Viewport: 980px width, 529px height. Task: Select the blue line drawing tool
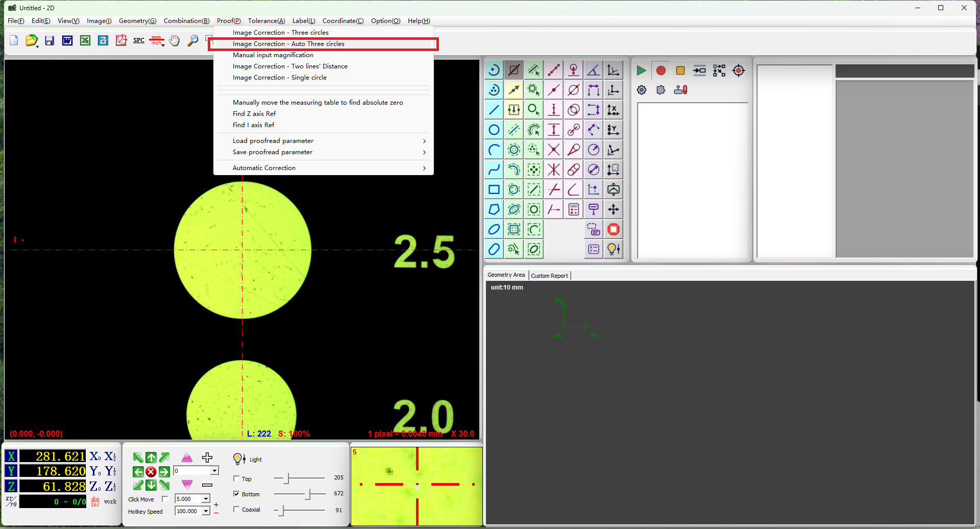(494, 110)
